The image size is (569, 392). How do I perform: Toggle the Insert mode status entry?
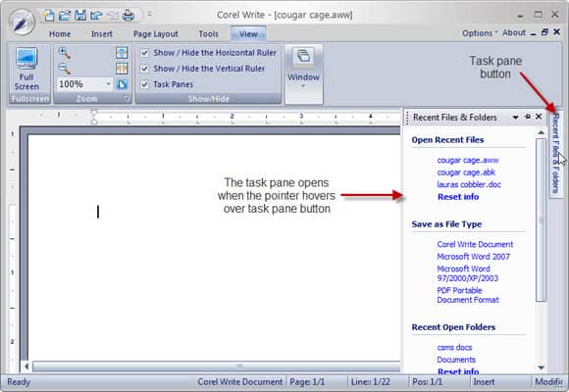coord(484,382)
